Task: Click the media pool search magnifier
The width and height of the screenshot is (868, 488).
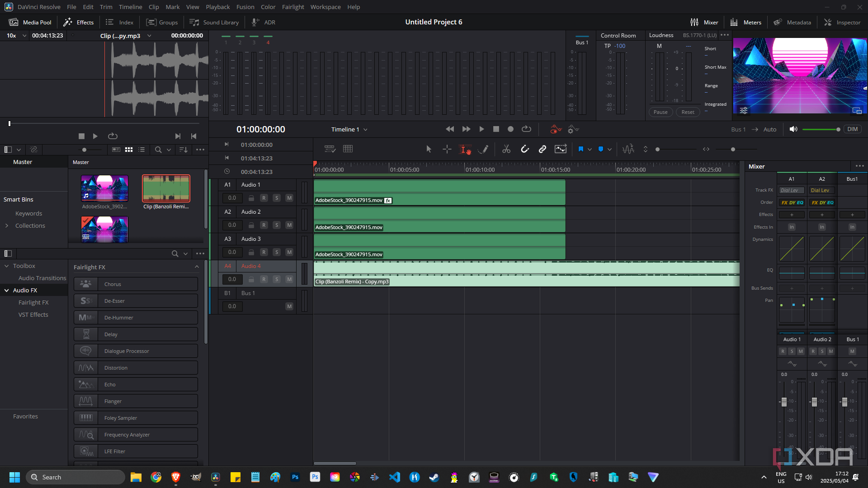Action: [158, 150]
